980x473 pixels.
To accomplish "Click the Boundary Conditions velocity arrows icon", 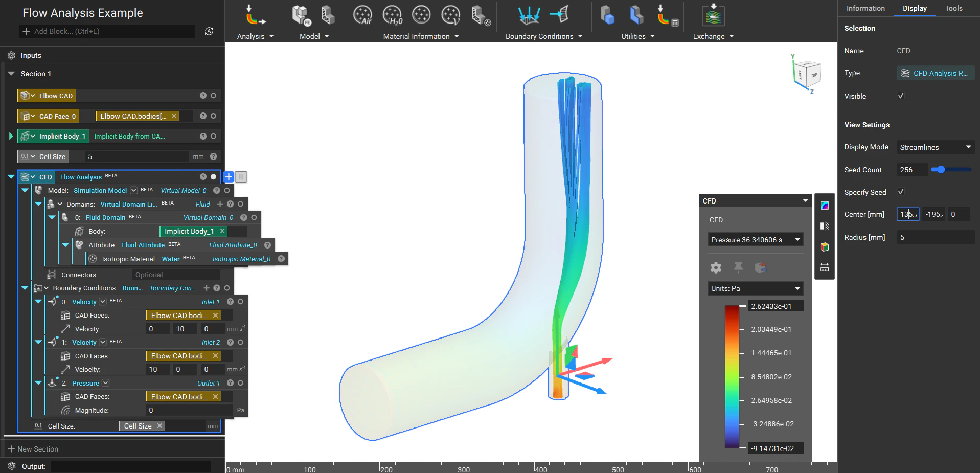I will (530, 15).
